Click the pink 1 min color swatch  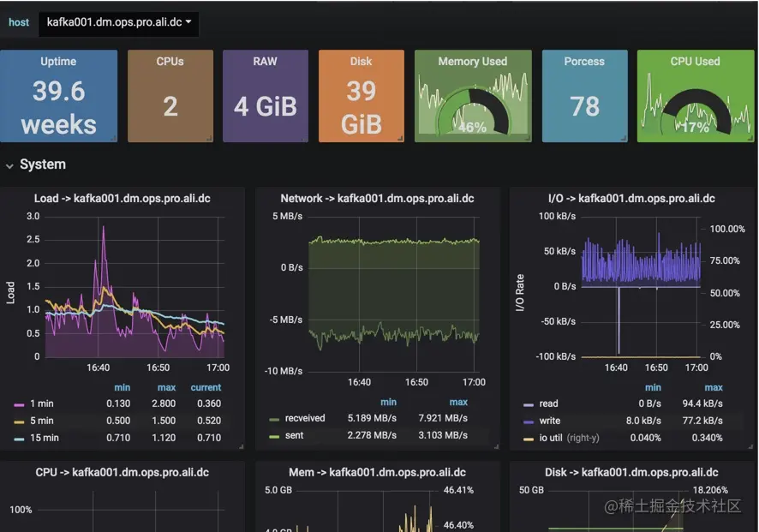point(19,404)
